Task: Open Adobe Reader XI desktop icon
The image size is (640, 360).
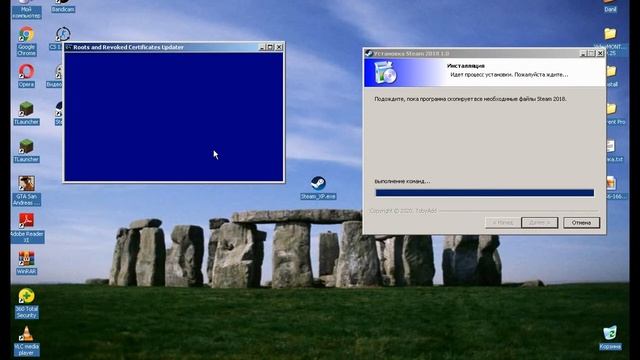Action: pos(27,228)
